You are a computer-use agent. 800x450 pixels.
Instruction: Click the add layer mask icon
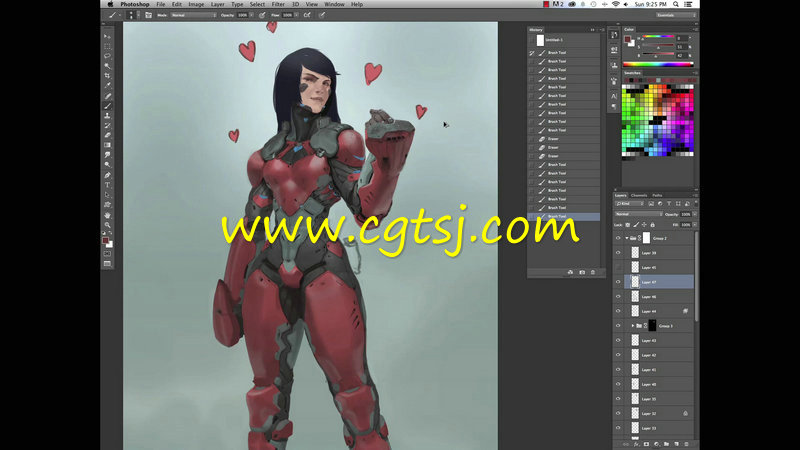(646, 444)
